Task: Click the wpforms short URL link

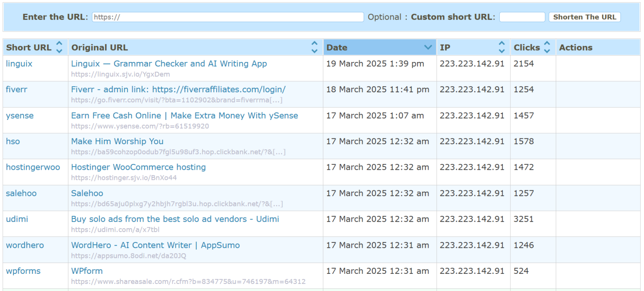Action: coord(23,271)
